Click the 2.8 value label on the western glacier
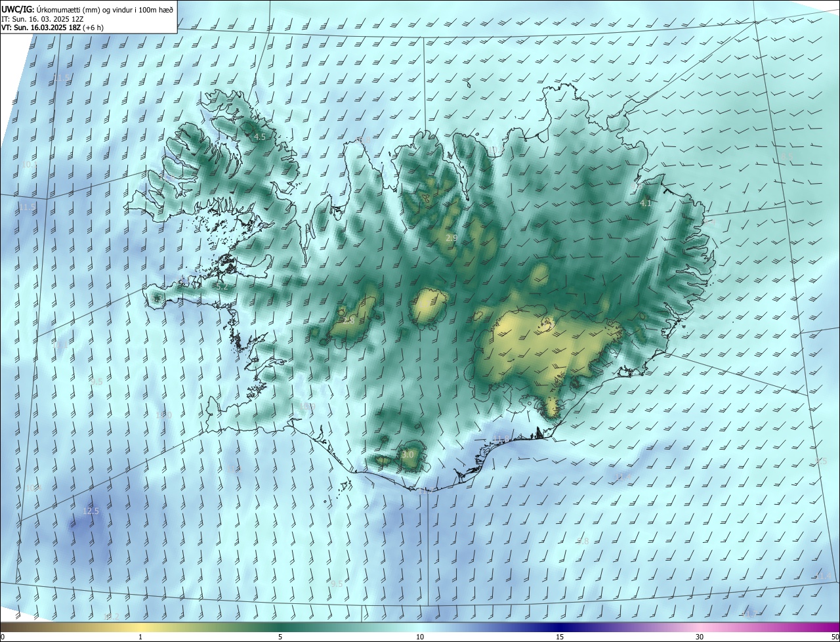 pos(348,321)
